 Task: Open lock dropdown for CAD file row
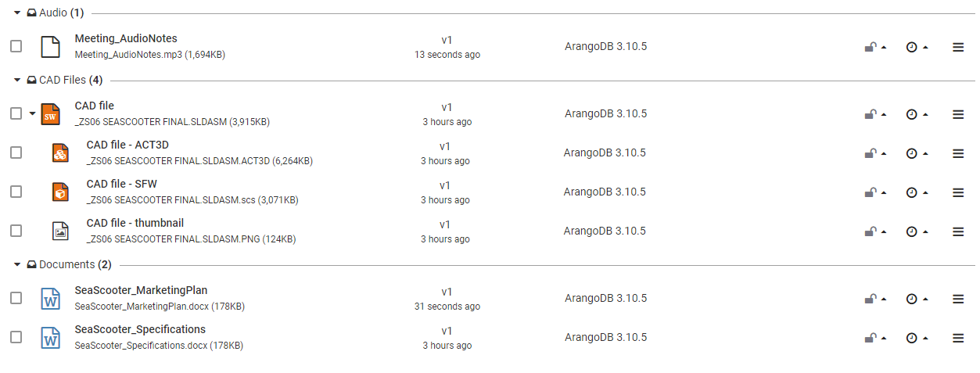coord(875,114)
